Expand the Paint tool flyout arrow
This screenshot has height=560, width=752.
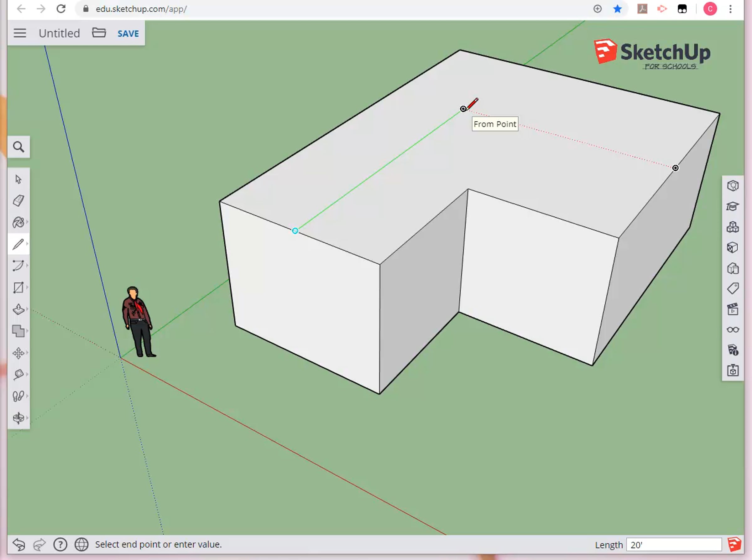pyautogui.click(x=27, y=222)
